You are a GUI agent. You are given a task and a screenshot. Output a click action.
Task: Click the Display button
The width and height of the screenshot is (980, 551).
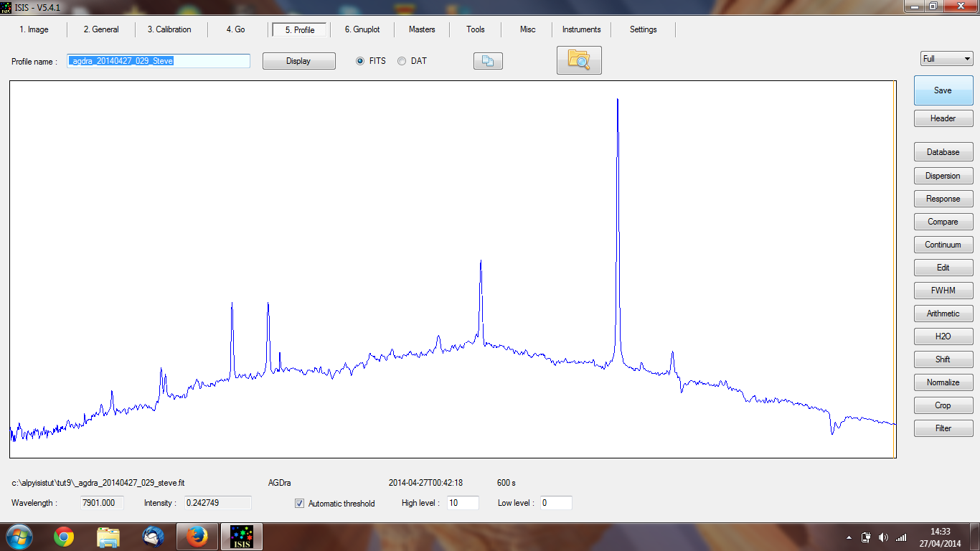(x=298, y=61)
